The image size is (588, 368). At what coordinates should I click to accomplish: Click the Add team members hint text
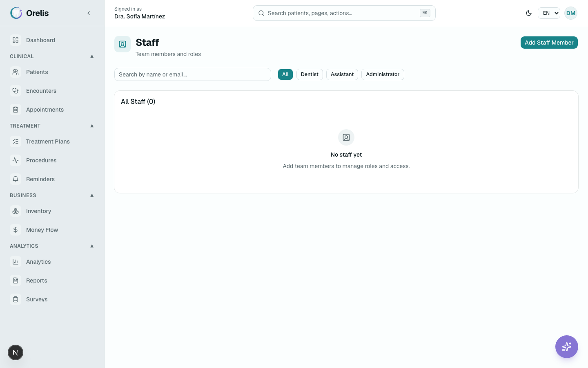click(346, 166)
